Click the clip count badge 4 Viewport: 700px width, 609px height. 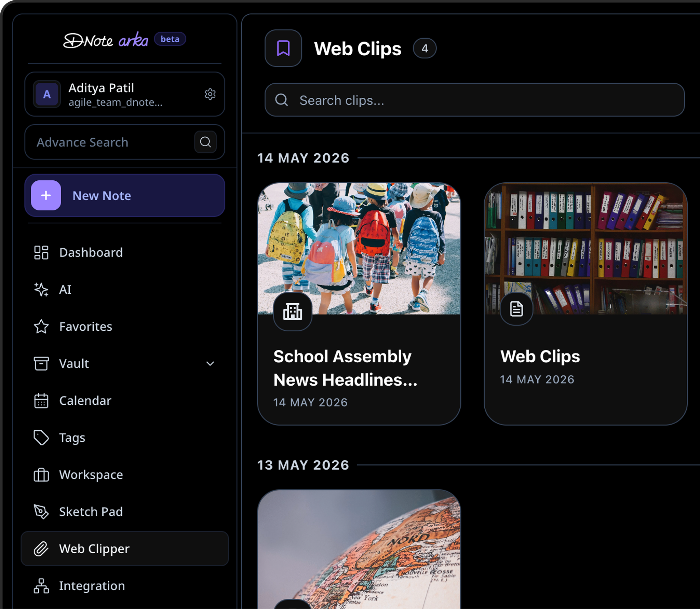(x=425, y=49)
